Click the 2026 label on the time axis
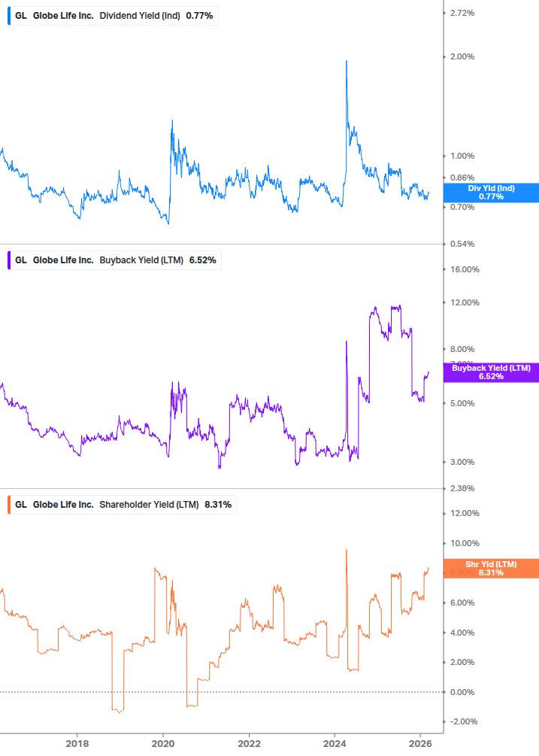Screen dimensions: 539x756 pos(420,744)
